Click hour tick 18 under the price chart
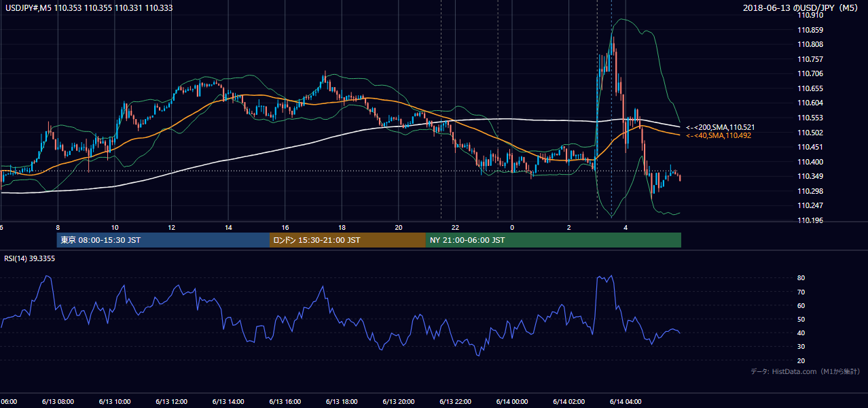Screen dimensions: 868x408 (x=342, y=227)
